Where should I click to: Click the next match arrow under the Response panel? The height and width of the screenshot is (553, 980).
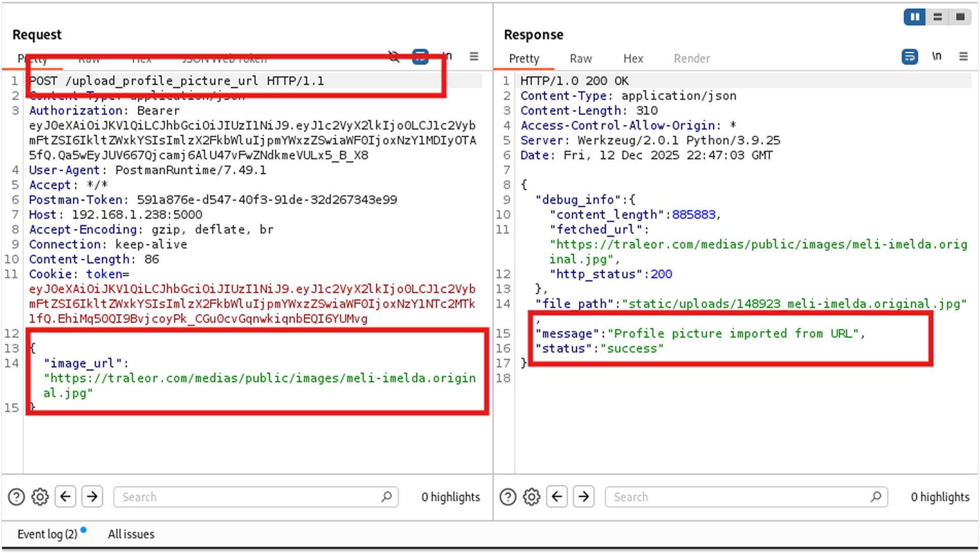584,497
